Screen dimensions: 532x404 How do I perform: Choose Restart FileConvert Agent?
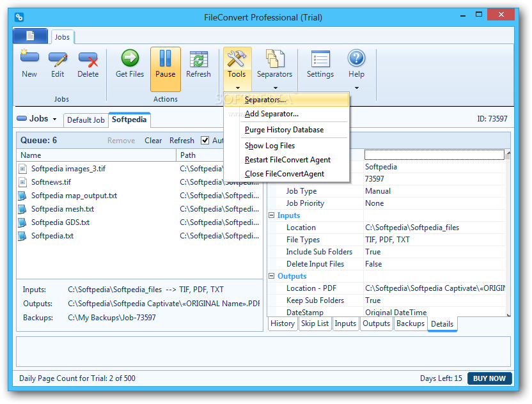pos(286,160)
